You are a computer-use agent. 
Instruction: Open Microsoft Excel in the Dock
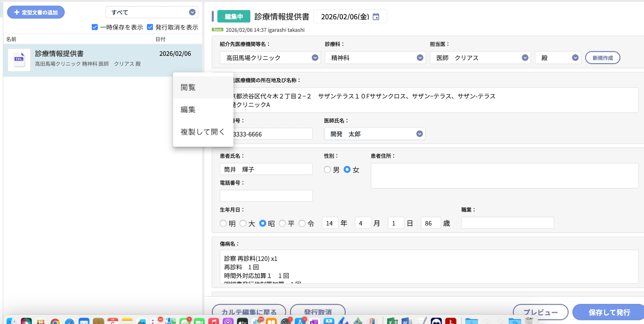[x=392, y=321]
